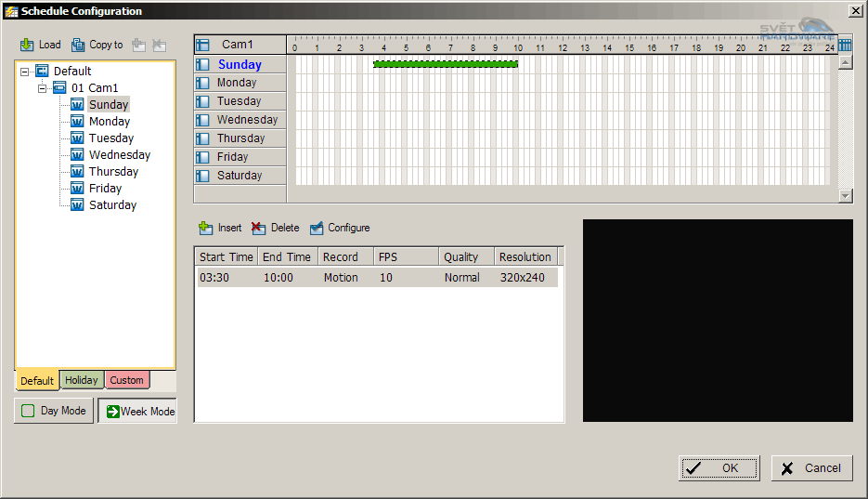868x499 pixels.
Task: Select Monday row icon in schedule grid
Action: pyautogui.click(x=203, y=83)
